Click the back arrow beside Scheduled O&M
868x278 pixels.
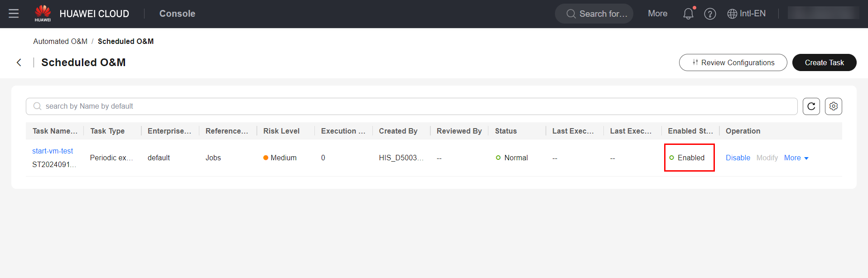tap(19, 62)
